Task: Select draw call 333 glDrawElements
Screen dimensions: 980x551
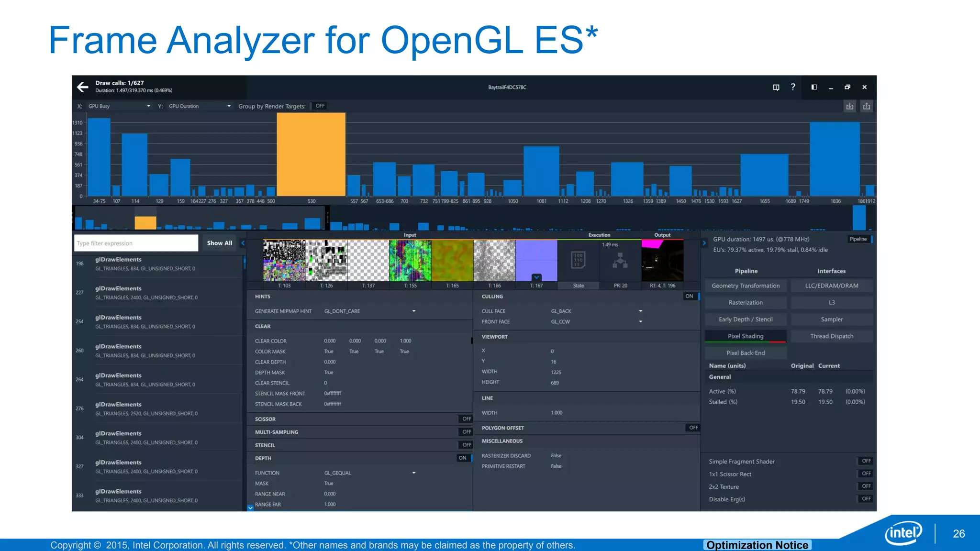Action: [158, 496]
